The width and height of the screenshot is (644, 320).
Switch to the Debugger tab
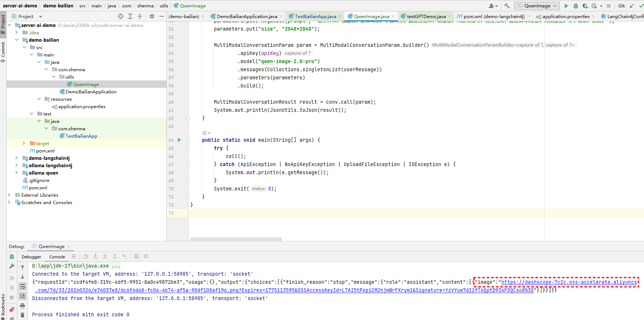pos(31,257)
